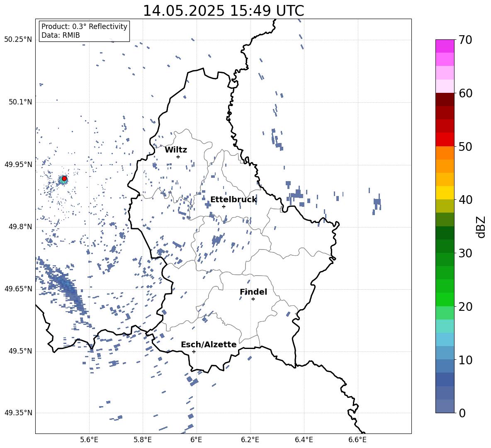Click the 5.6°E longitude label
The height and width of the screenshot is (448, 491).
pyautogui.click(x=89, y=440)
